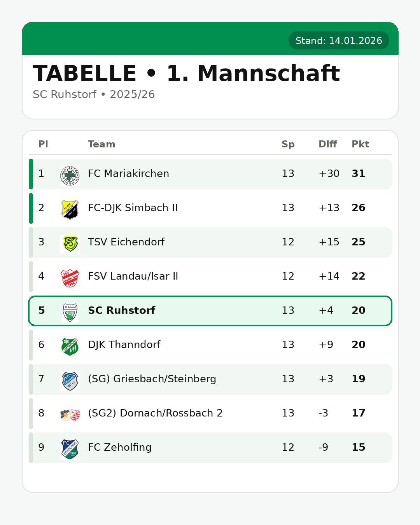Screen dimensions: 420x525
Task: Click the TABELLE 1. Mannschaft heading
Action: click(x=186, y=73)
